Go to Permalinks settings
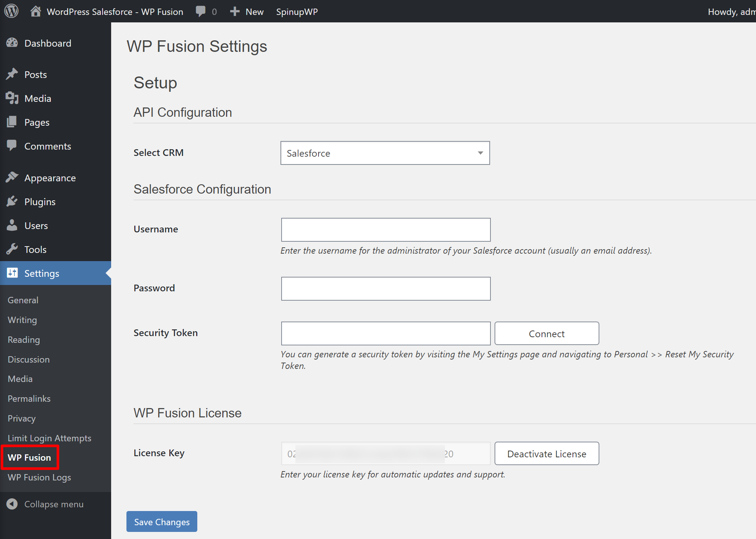 29,398
